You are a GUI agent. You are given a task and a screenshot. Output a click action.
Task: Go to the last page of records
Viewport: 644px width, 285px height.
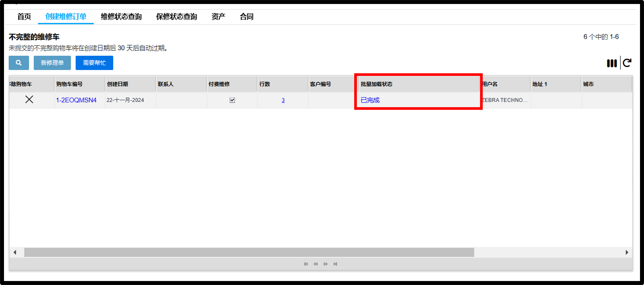point(335,264)
